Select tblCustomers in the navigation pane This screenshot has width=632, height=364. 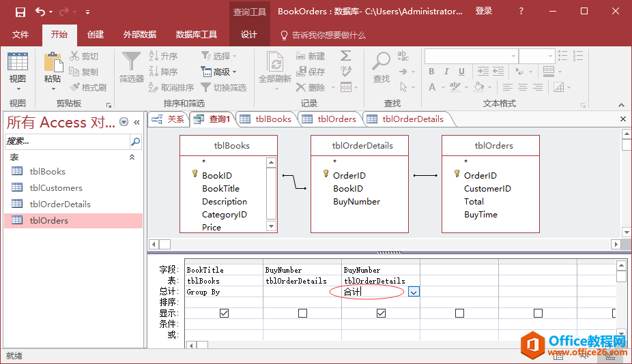56,187
